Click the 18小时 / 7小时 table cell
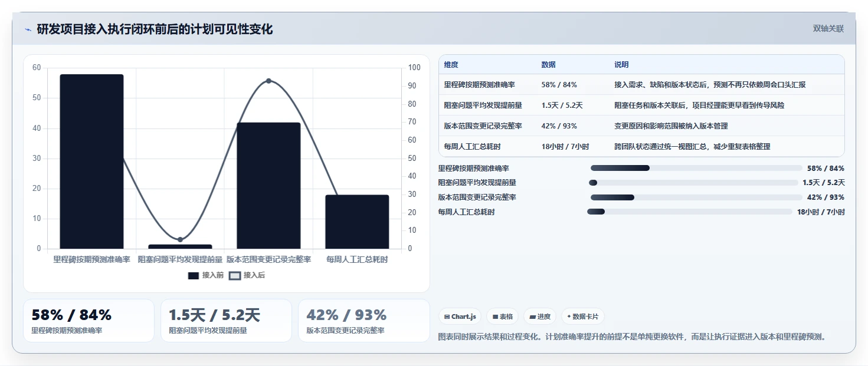 565,146
